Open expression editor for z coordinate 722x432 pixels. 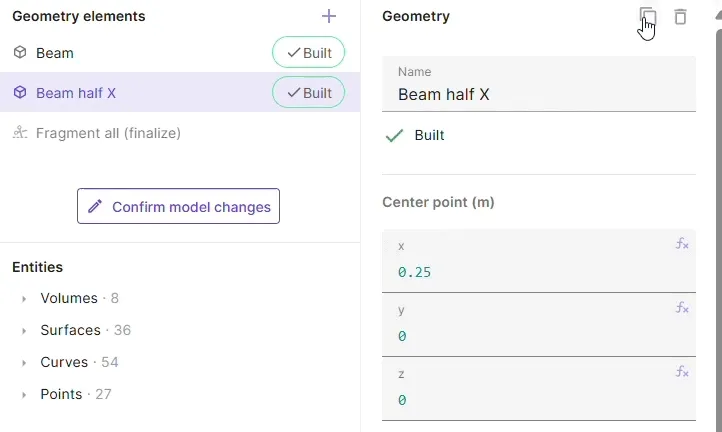click(682, 372)
